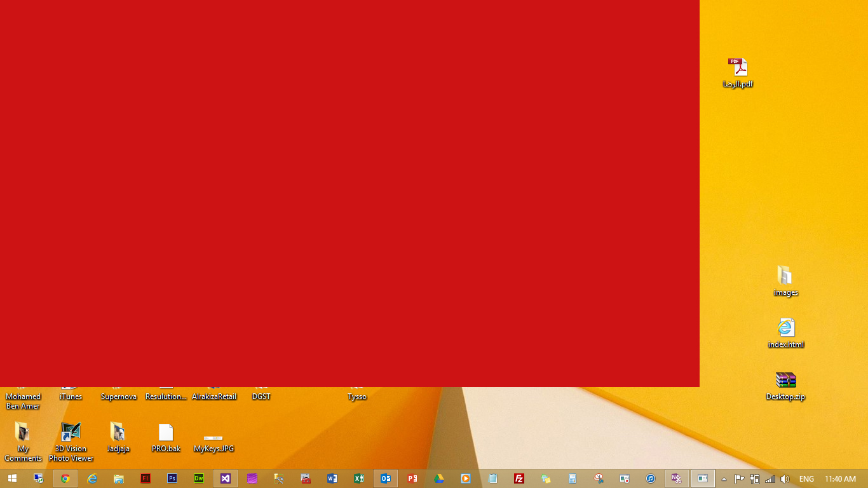This screenshot has height=488, width=868.
Task: Switch to Visual Studio on the taskbar
Action: tap(226, 478)
